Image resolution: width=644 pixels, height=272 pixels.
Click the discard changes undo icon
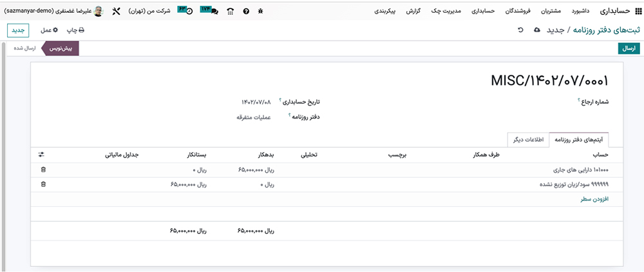click(x=520, y=30)
